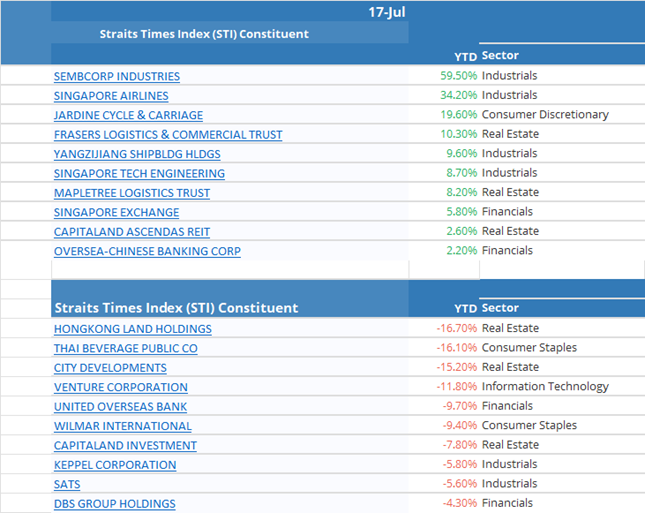Screen dimensions: 645x513
Task: Open the SINGAPORE AIRLINES link
Action: 111,96
